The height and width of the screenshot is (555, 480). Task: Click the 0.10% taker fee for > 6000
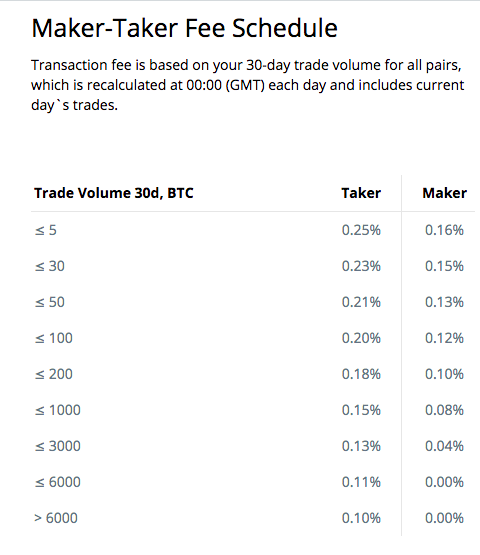pyautogui.click(x=361, y=518)
